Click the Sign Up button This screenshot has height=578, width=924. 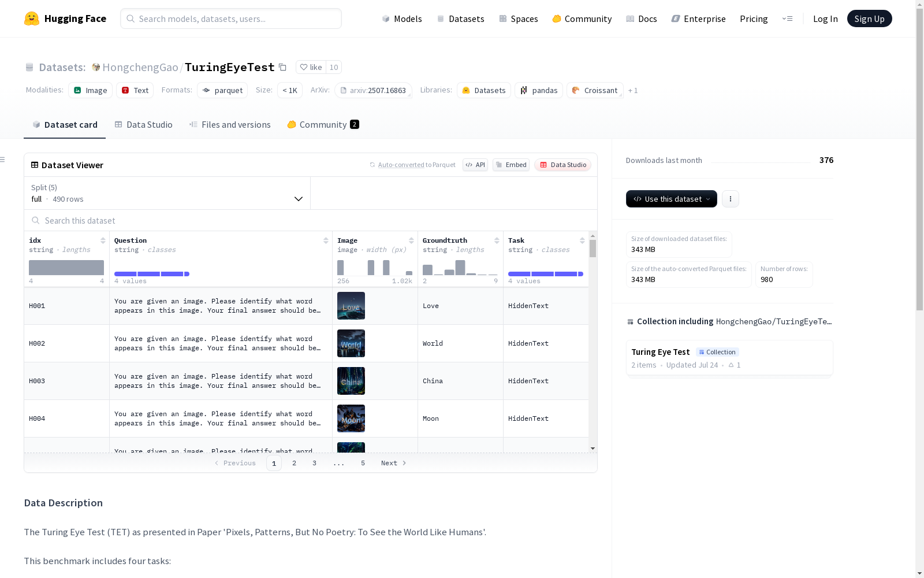tap(870, 18)
